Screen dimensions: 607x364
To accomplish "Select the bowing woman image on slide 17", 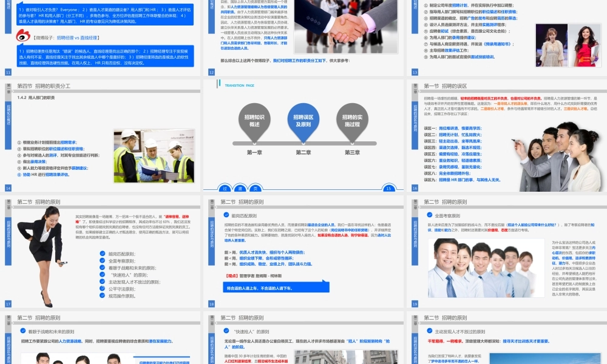I will click(x=42, y=256).
